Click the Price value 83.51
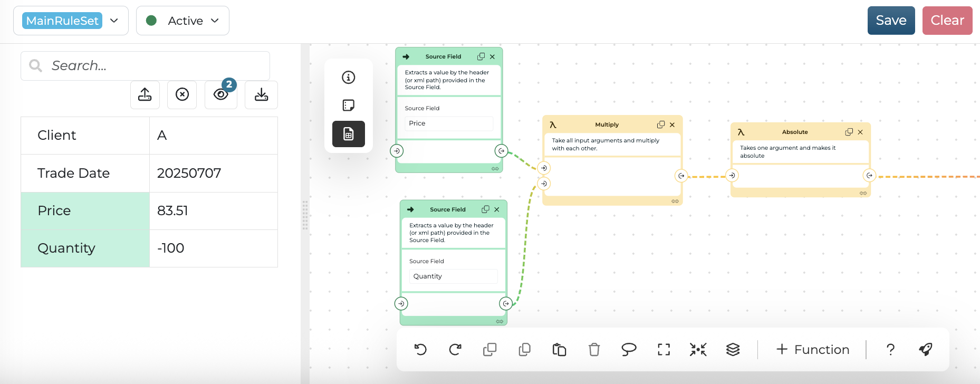This screenshot has width=980, height=384. (x=172, y=211)
